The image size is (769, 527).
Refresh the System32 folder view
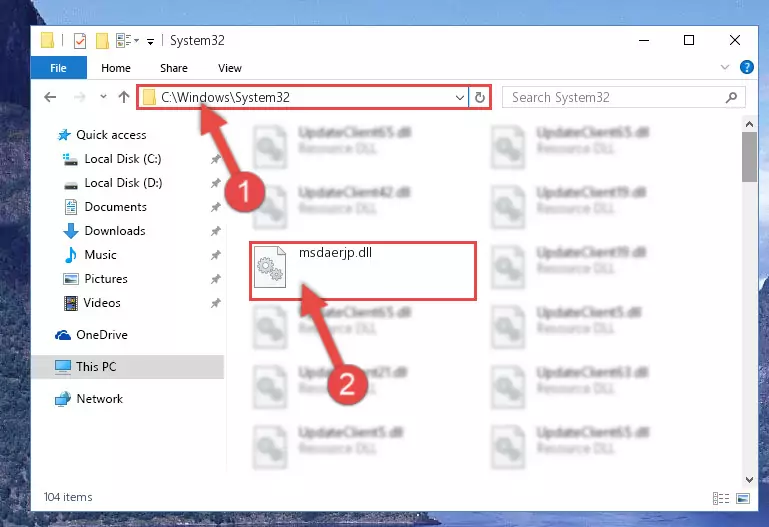[480, 97]
